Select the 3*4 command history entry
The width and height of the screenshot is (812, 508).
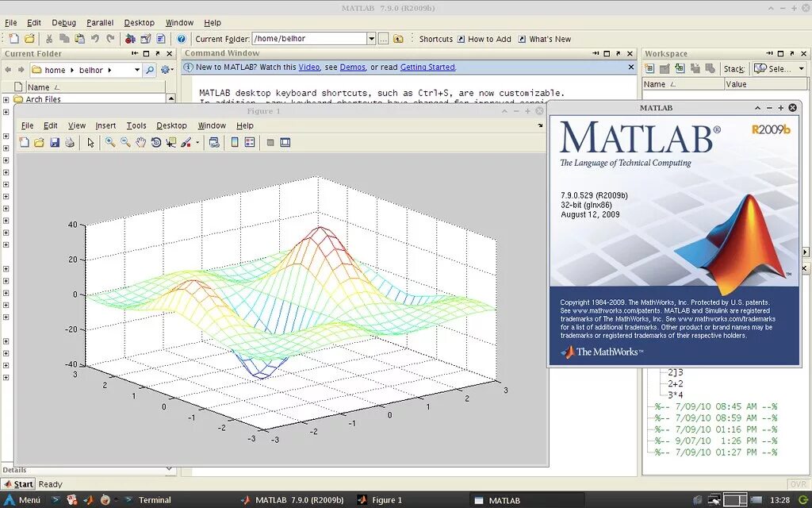coord(676,395)
